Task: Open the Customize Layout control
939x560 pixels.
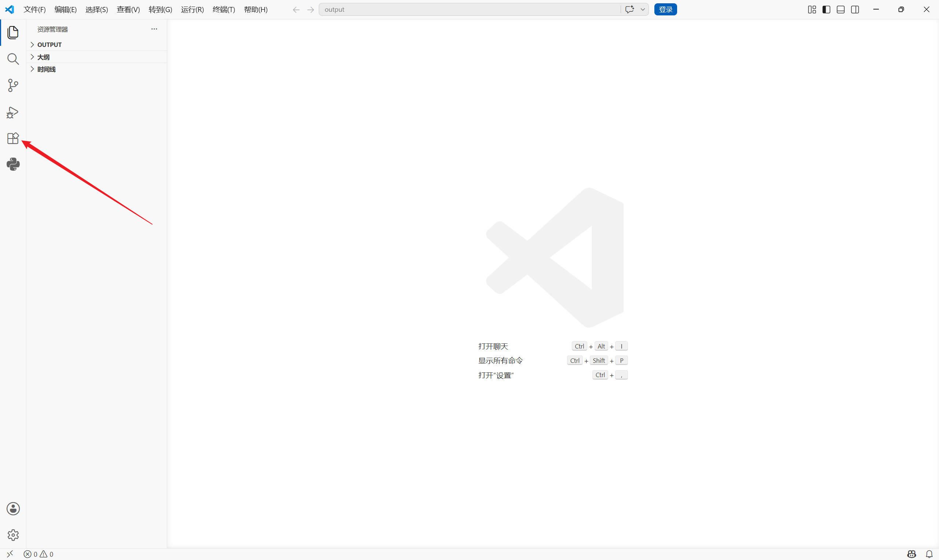Action: (812, 10)
